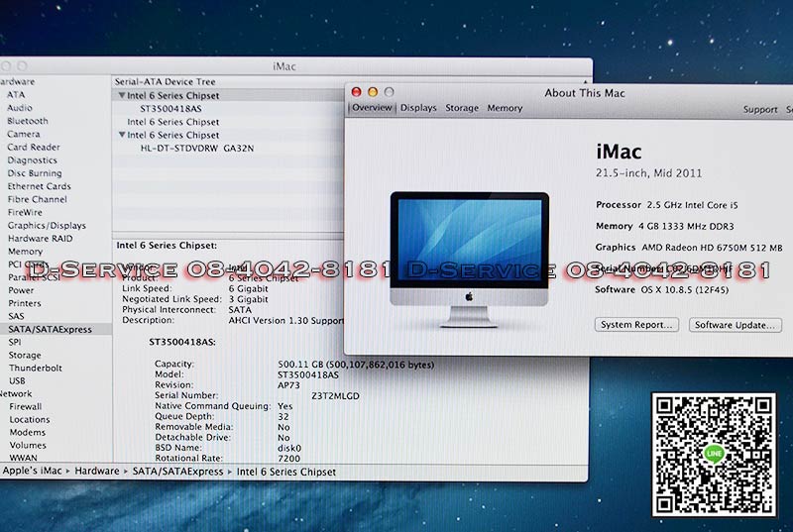Click the Rotational Rate value 7200

[288, 459]
